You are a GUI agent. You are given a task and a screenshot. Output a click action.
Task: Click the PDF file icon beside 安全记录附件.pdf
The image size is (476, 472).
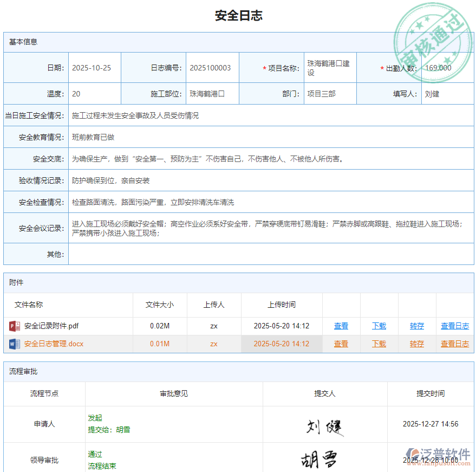[x=15, y=326]
